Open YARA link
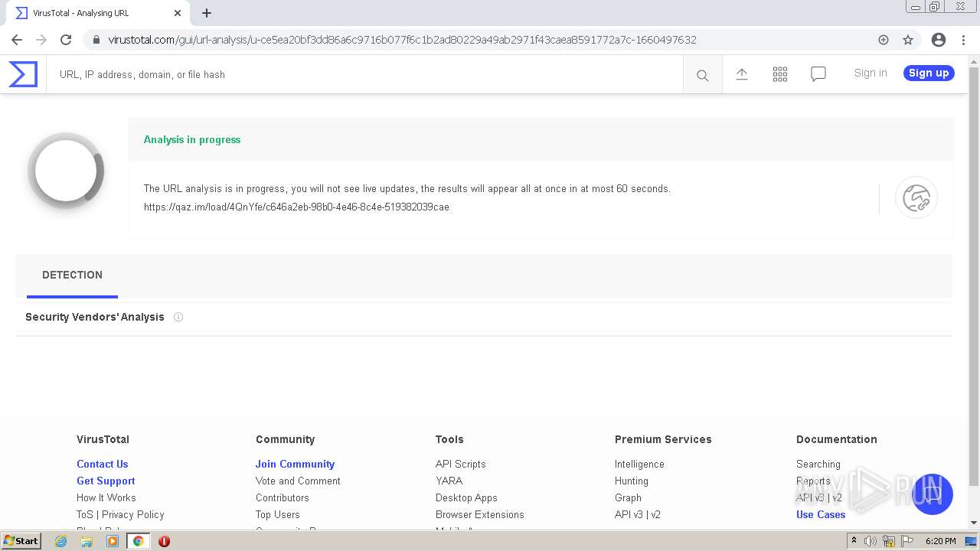The image size is (980, 551). [x=449, y=481]
